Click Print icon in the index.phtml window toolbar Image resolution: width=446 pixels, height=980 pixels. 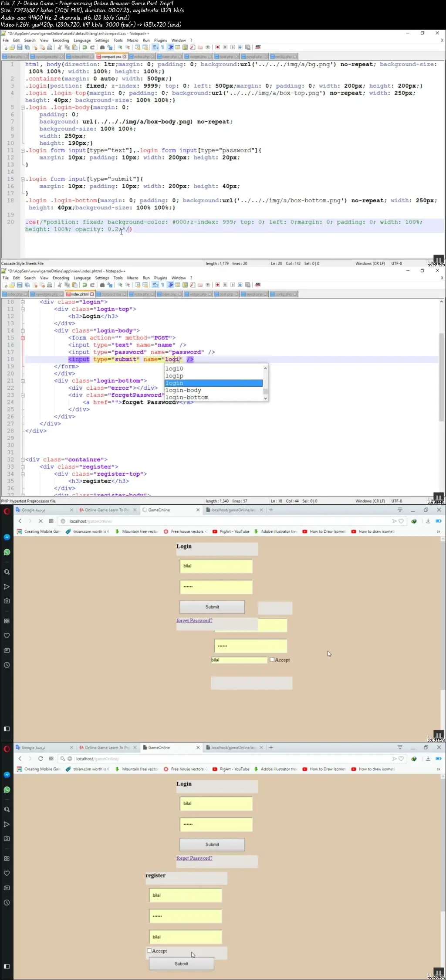click(x=50, y=285)
